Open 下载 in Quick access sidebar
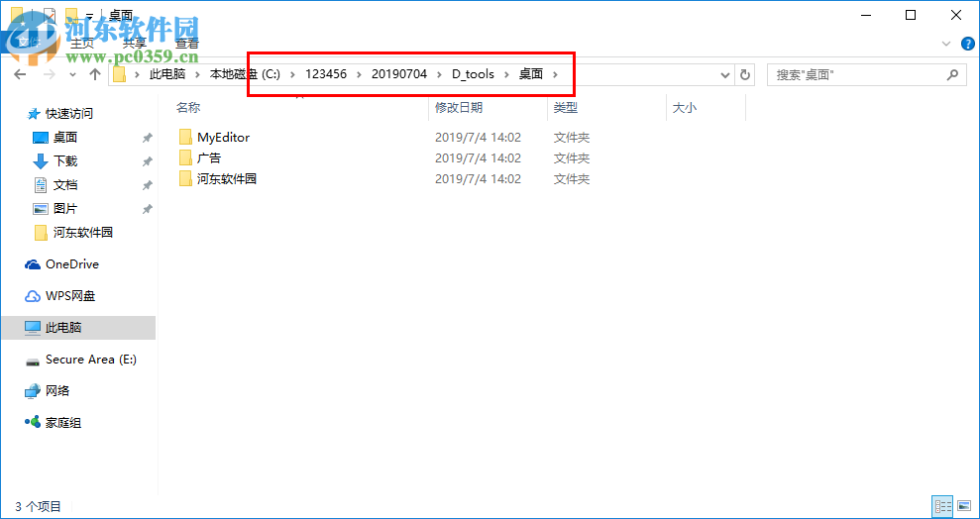This screenshot has height=519, width=980. tap(65, 161)
